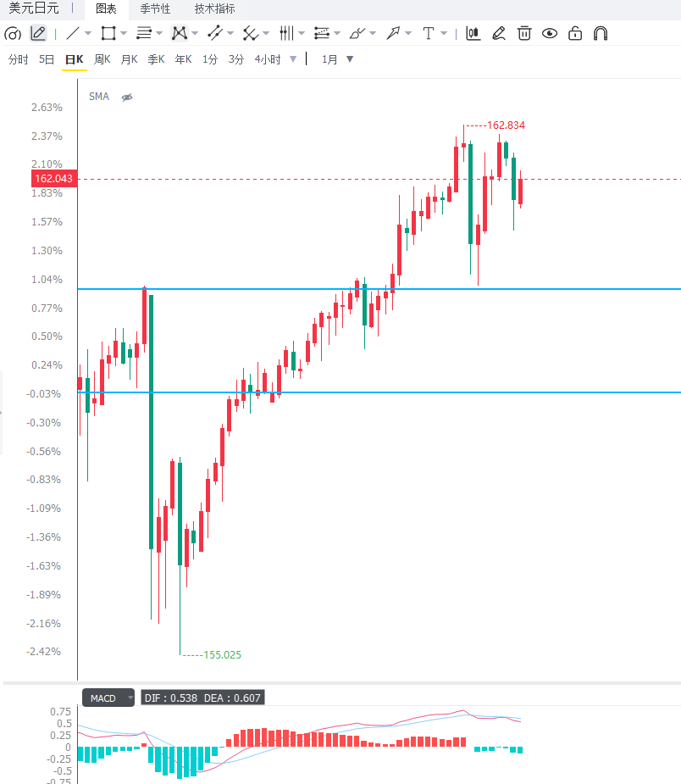Toggle SMA indicator visibility eye
The height and width of the screenshot is (784, 681).
[x=127, y=97]
